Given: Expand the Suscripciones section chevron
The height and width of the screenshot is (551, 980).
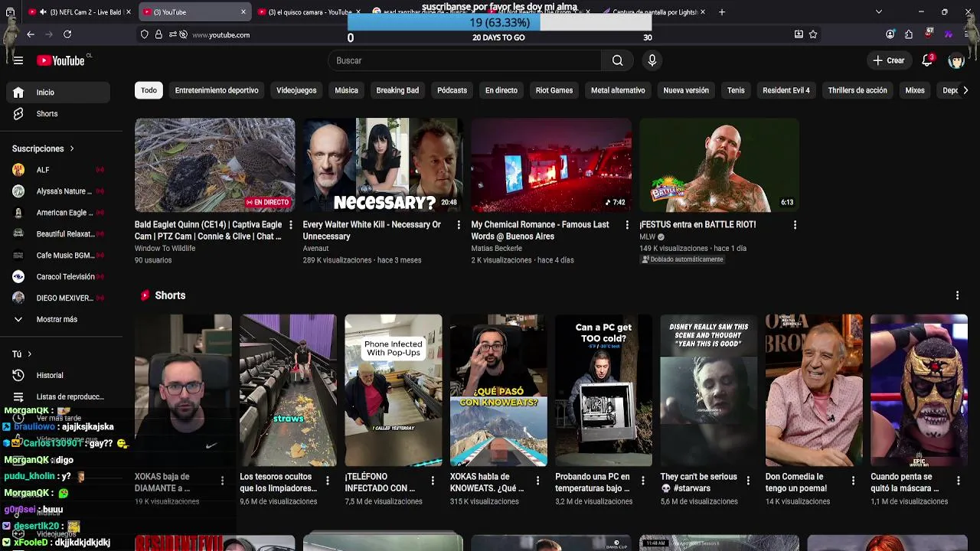Looking at the screenshot, I should [72, 148].
